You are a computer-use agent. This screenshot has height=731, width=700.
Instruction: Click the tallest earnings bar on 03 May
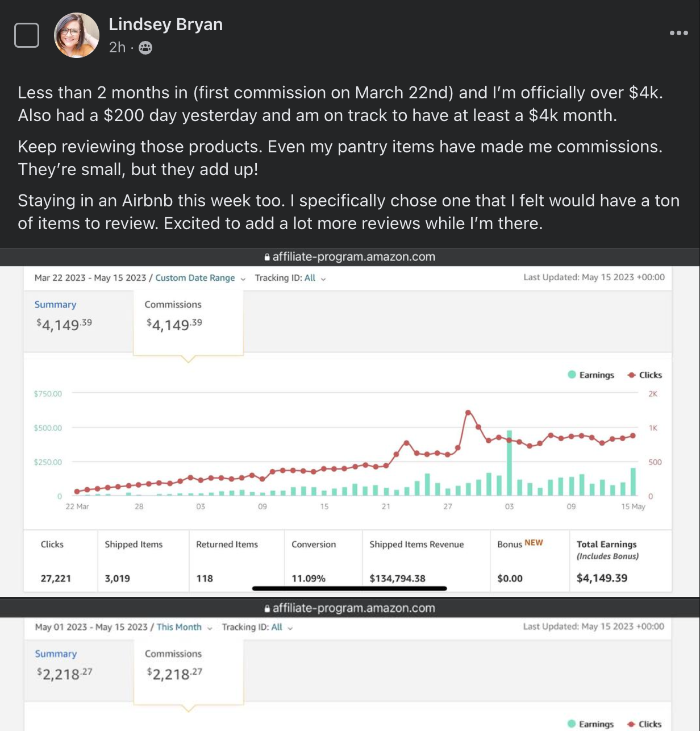tap(509, 463)
